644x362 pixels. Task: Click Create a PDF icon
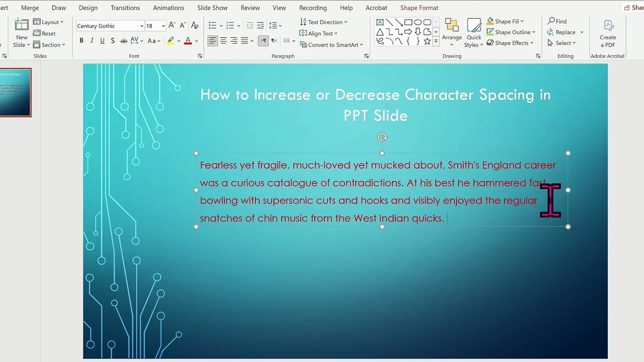[608, 33]
